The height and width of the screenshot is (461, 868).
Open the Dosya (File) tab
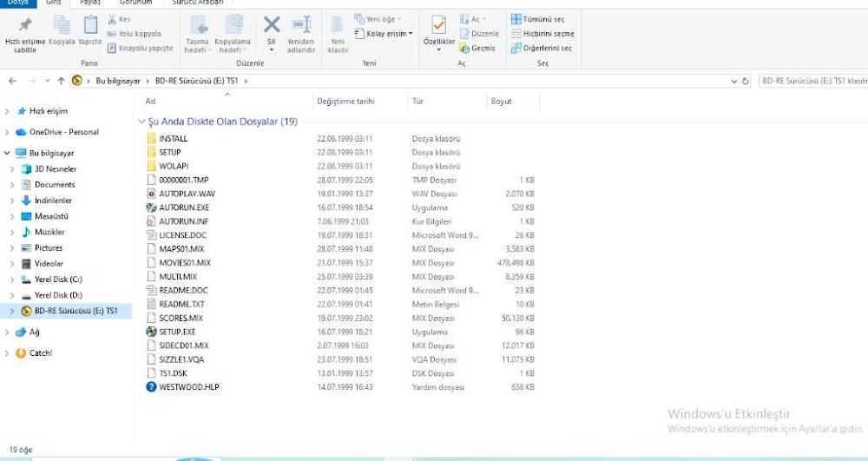tap(17, 3)
